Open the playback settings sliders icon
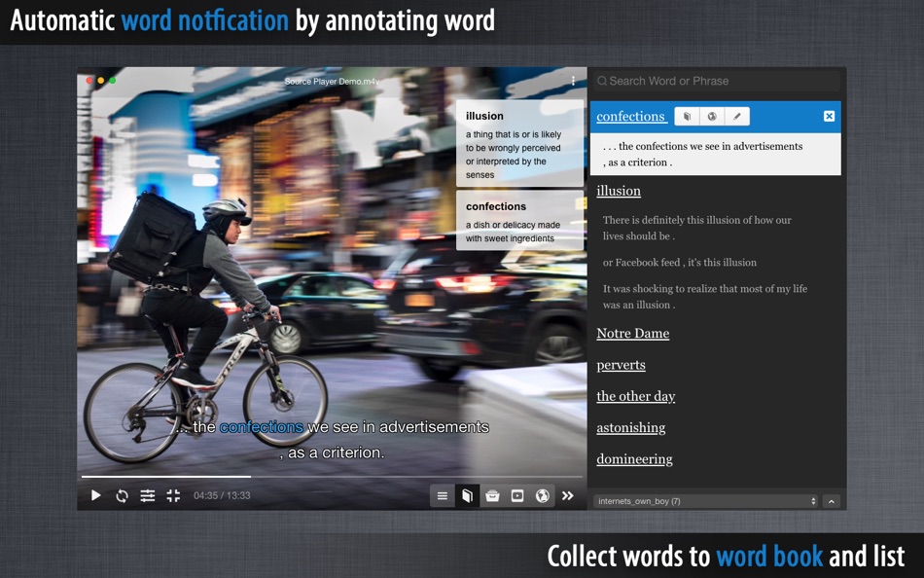Image resolution: width=924 pixels, height=578 pixels. click(x=147, y=495)
